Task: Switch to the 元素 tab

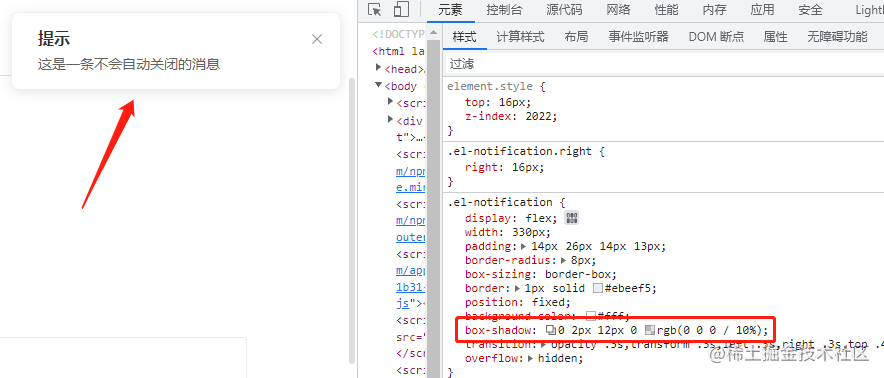Action: (x=450, y=10)
